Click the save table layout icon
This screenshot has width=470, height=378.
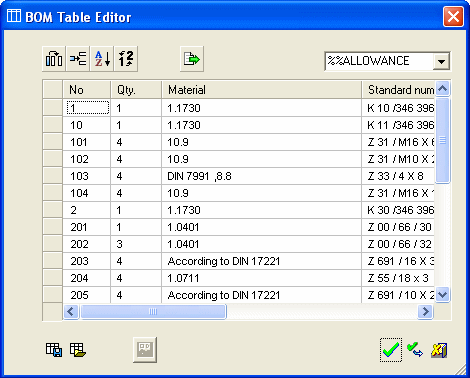(x=54, y=350)
